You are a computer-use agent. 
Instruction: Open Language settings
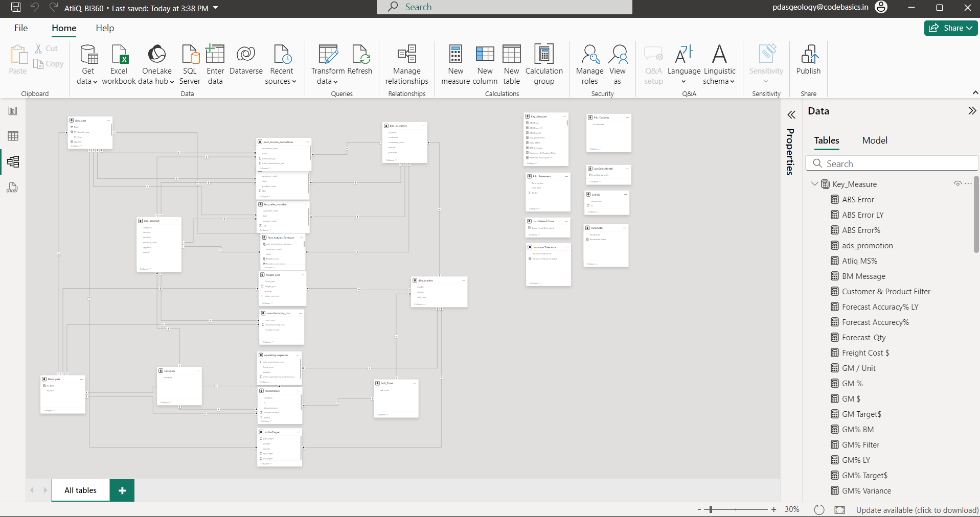(x=683, y=64)
